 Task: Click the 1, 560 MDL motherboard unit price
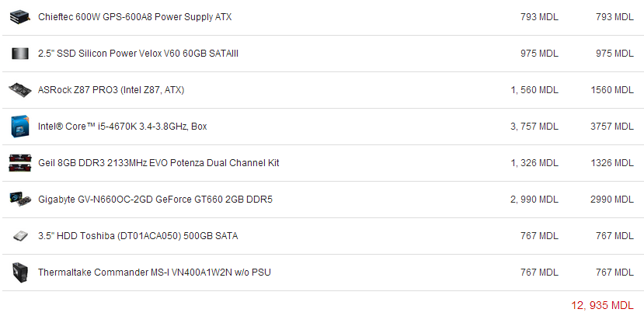point(534,90)
